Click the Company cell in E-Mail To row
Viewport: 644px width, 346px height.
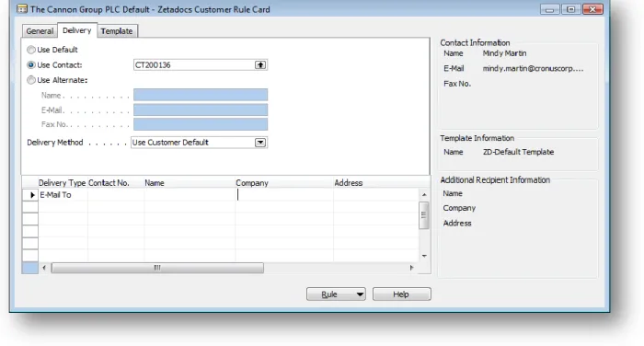[284, 195]
